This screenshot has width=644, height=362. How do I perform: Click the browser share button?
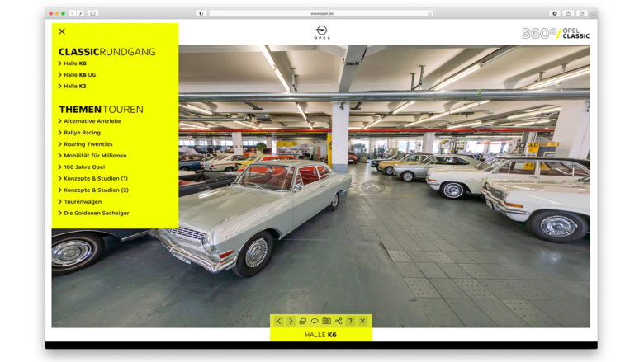coord(568,13)
